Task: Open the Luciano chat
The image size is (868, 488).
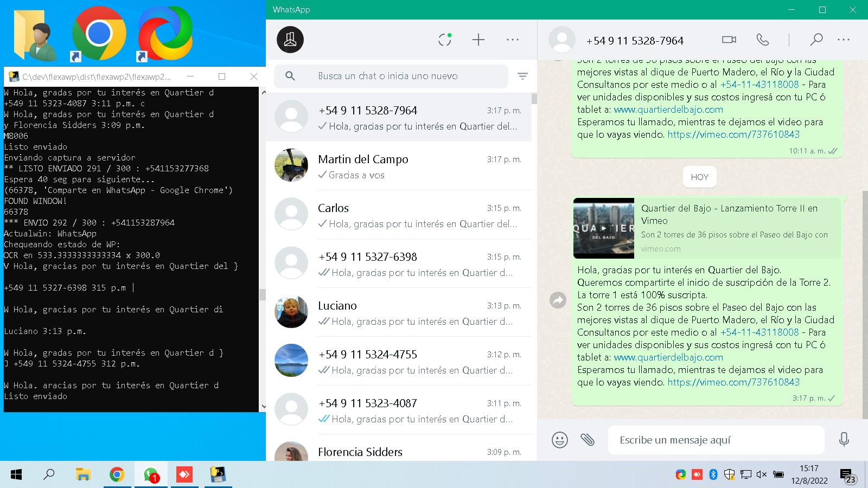Action: [x=398, y=312]
